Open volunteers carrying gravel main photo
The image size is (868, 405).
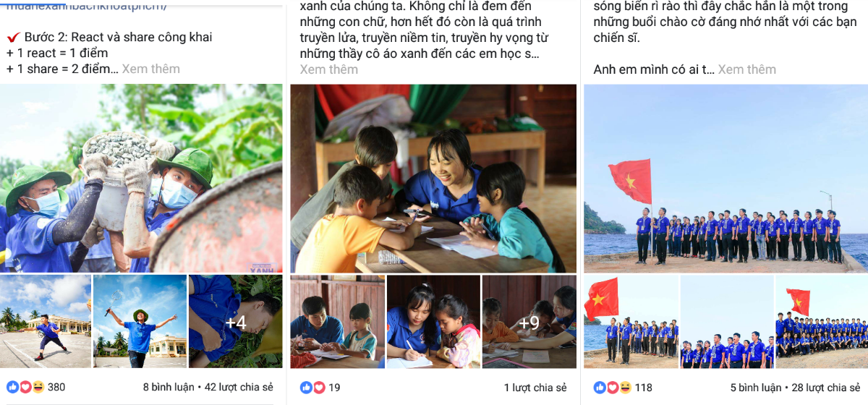pos(141,178)
